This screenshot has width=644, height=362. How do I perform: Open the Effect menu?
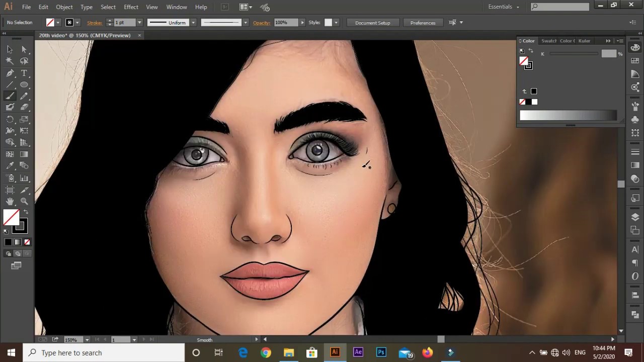pyautogui.click(x=131, y=7)
